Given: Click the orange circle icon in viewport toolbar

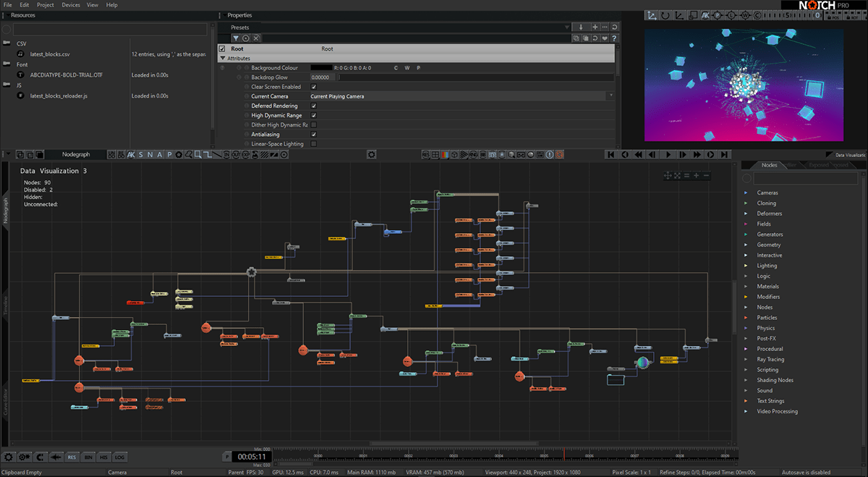Looking at the screenshot, I should (x=558, y=154).
